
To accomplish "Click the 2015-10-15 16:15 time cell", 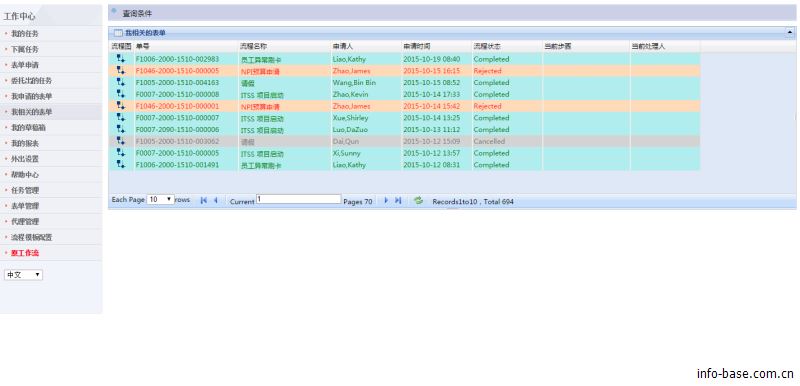I will point(432,71).
